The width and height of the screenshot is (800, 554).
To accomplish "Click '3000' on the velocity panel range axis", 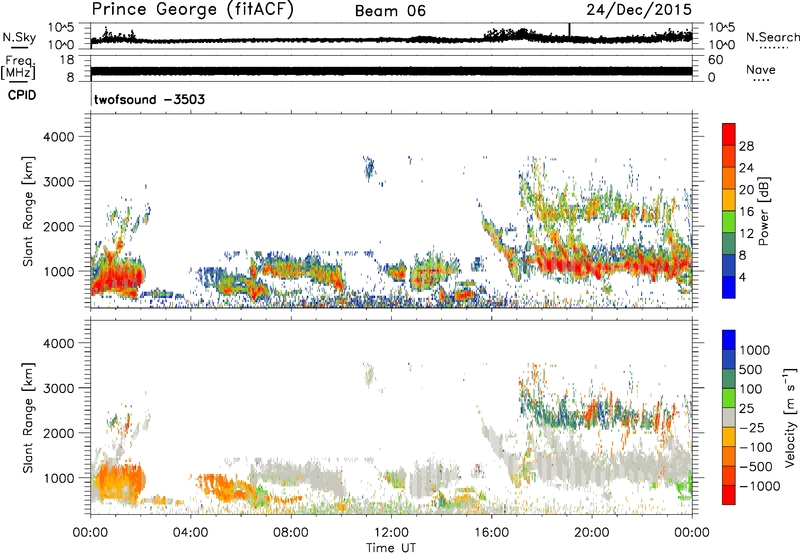I will tap(58, 388).
